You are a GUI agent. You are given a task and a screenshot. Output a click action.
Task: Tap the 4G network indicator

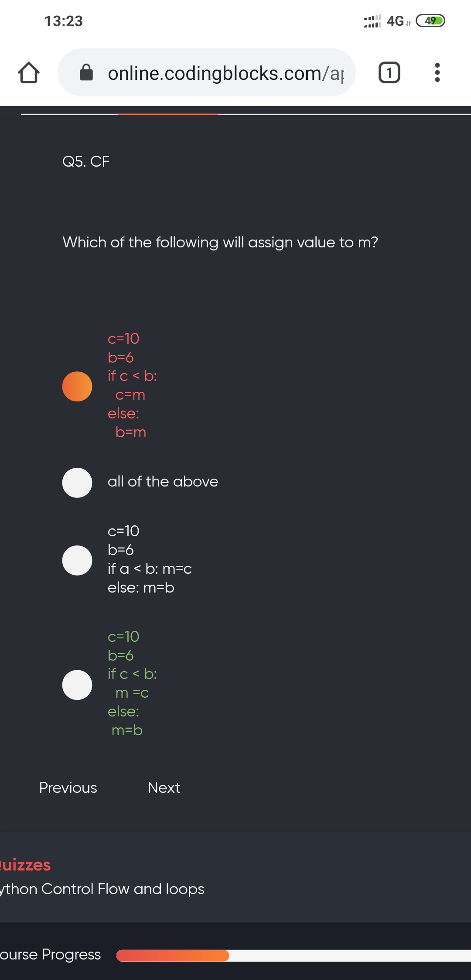click(x=396, y=21)
